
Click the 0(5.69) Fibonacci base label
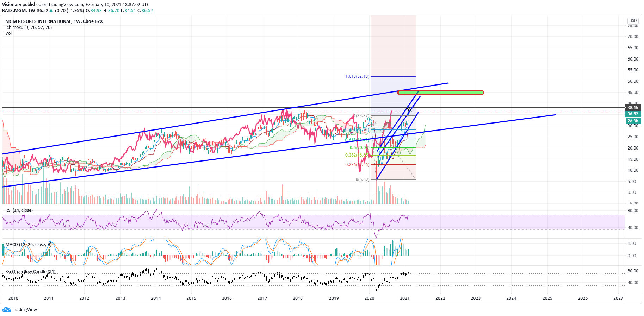[363, 179]
